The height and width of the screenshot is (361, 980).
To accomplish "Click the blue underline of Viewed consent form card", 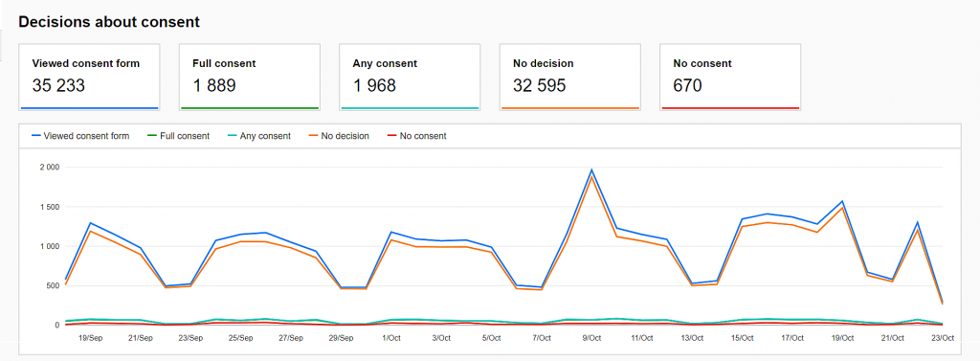I will coord(89,108).
